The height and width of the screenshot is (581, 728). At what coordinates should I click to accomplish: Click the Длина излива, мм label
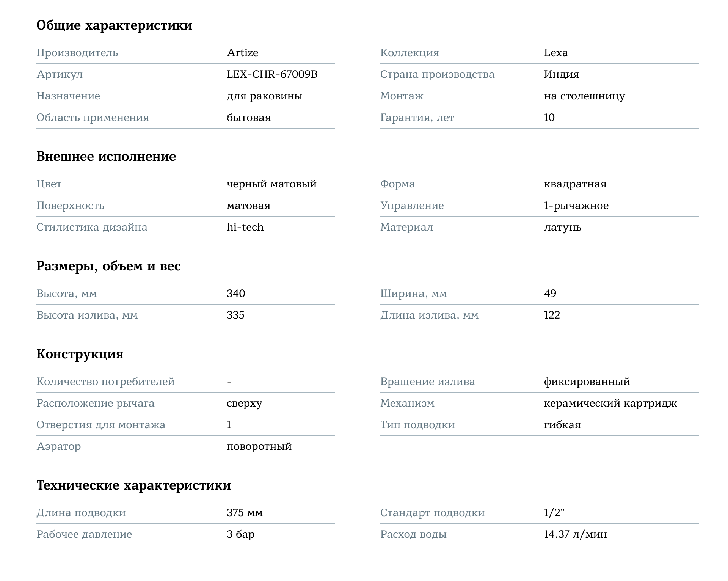(x=429, y=315)
